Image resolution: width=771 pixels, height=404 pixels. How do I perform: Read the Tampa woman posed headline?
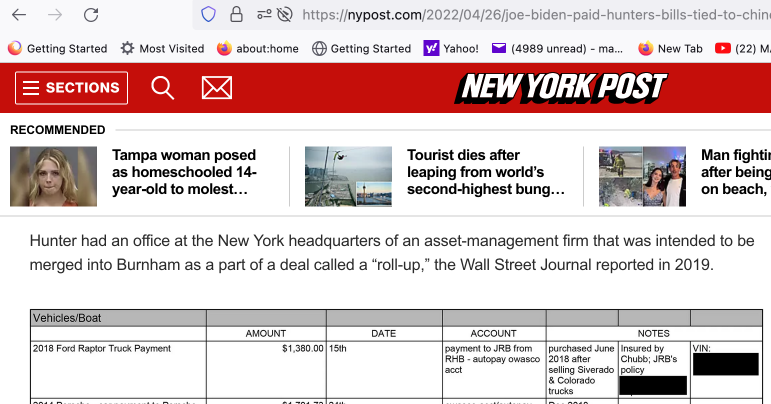click(184, 172)
